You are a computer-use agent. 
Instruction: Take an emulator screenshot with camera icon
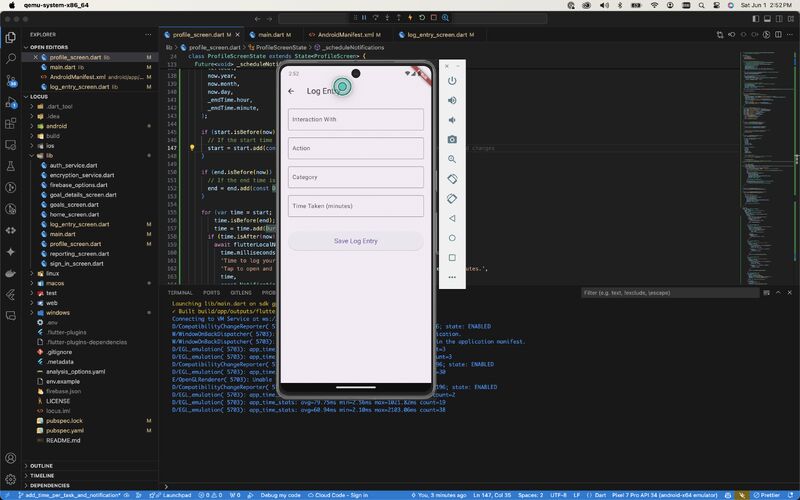click(x=452, y=139)
